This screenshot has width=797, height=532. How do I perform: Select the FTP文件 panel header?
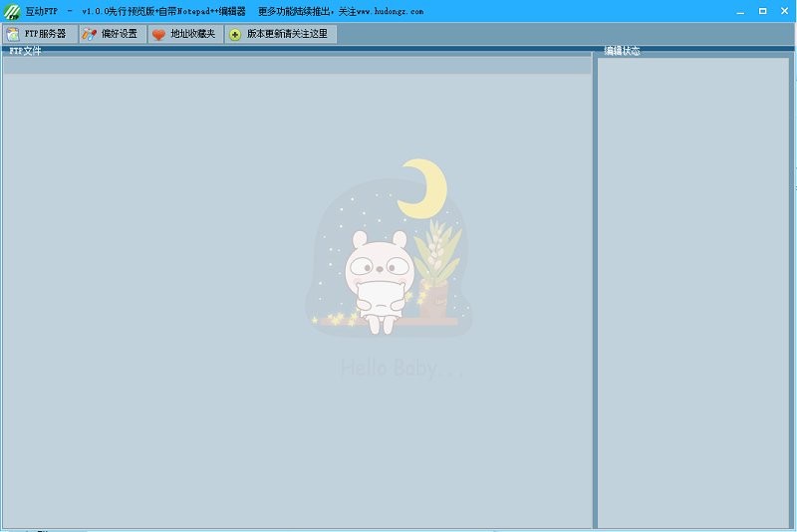pyautogui.click(x=26, y=51)
